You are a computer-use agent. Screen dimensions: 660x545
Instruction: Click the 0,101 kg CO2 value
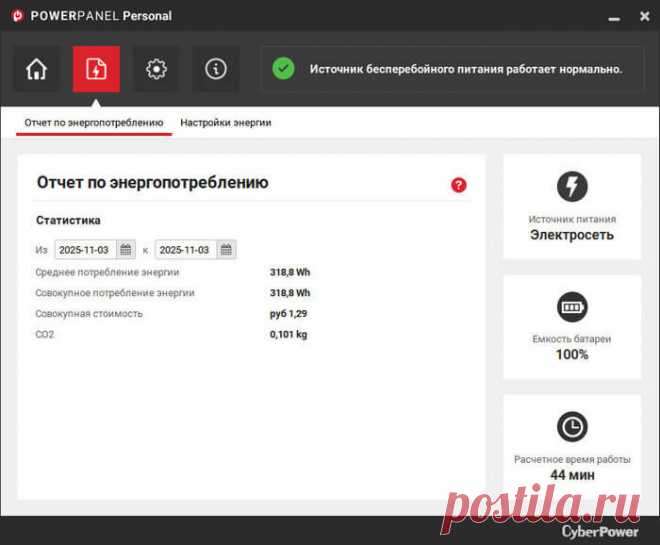tap(288, 334)
